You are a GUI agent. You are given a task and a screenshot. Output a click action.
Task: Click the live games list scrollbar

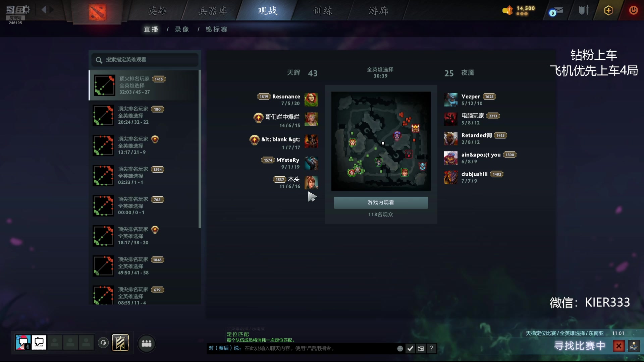[200, 149]
